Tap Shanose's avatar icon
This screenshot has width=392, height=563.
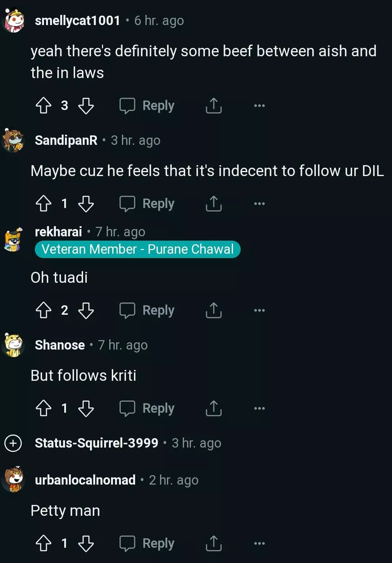[x=13, y=345]
